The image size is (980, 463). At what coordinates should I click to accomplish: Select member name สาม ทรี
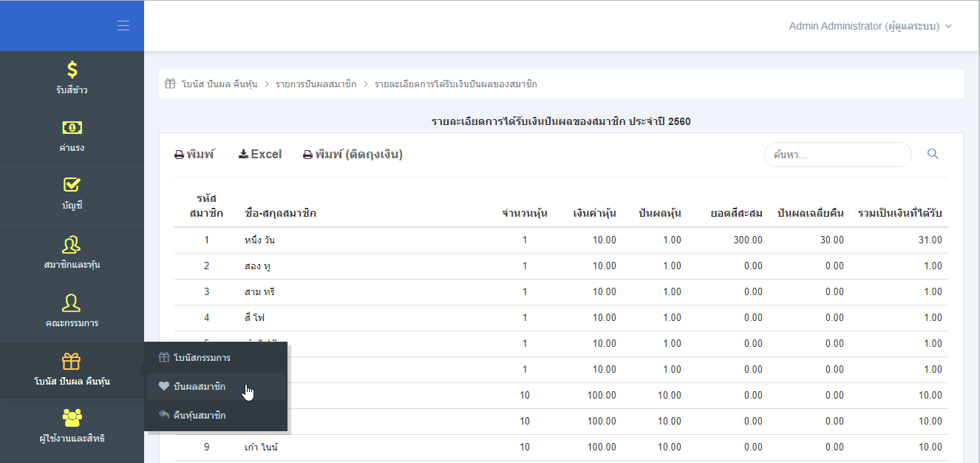(259, 292)
